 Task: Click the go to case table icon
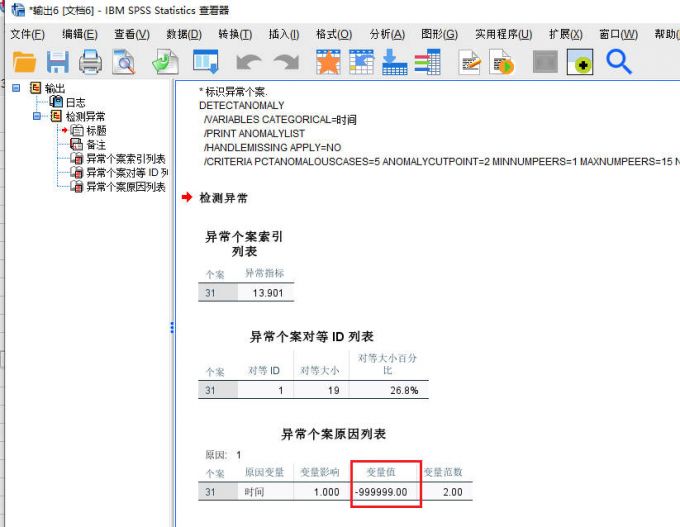pos(361,62)
